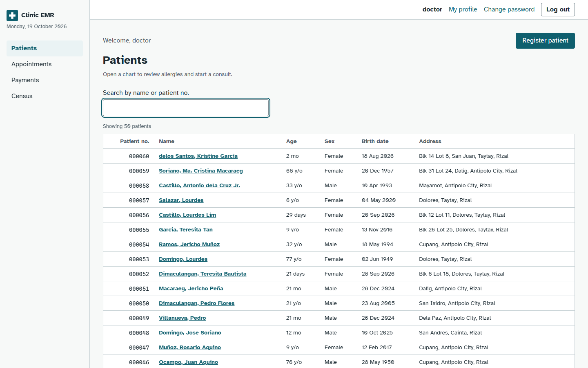Image resolution: width=588 pixels, height=368 pixels.
Task: Click birth date 18 Aug 2026
Action: point(378,156)
